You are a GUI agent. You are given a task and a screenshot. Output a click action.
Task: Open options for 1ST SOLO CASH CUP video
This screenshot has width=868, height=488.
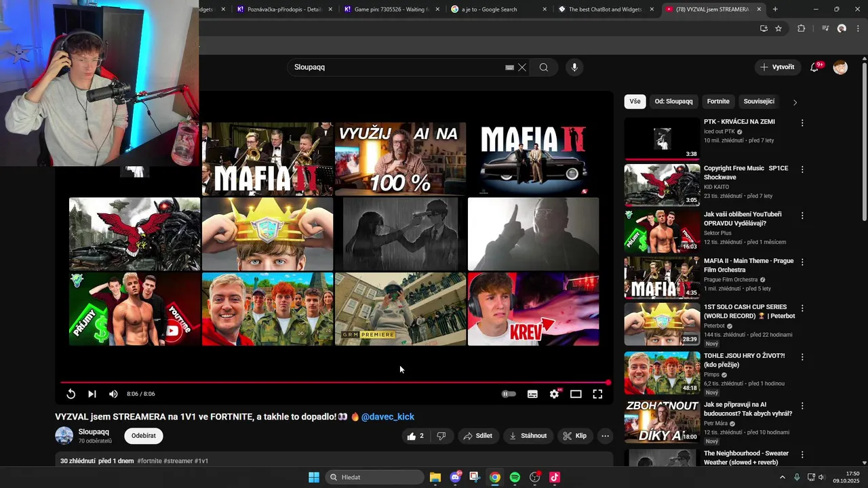tap(802, 308)
